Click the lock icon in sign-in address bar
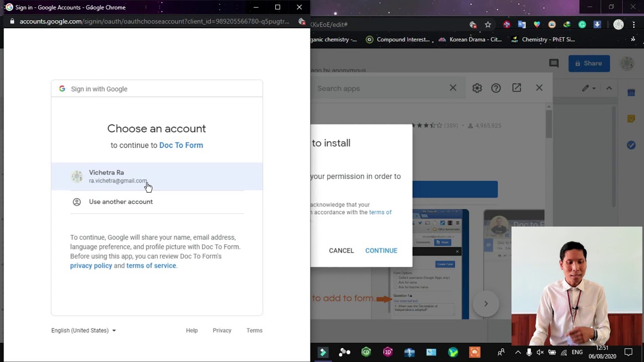 tap(12, 22)
